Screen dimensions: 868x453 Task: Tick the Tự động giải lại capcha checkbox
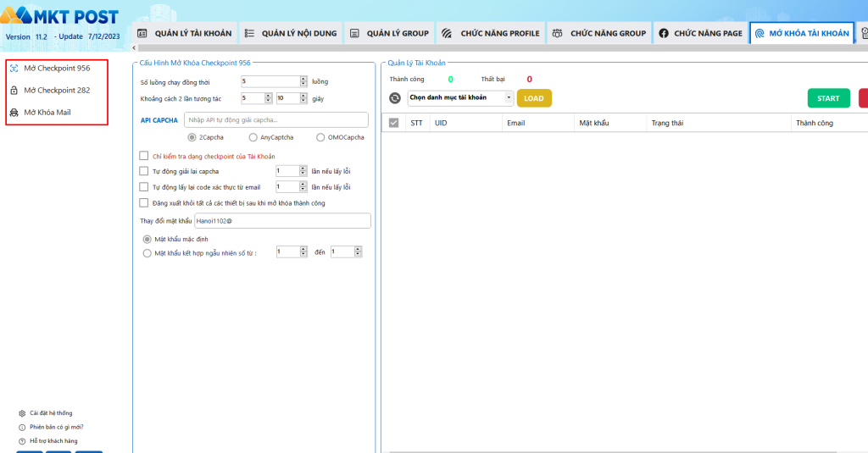tap(144, 171)
